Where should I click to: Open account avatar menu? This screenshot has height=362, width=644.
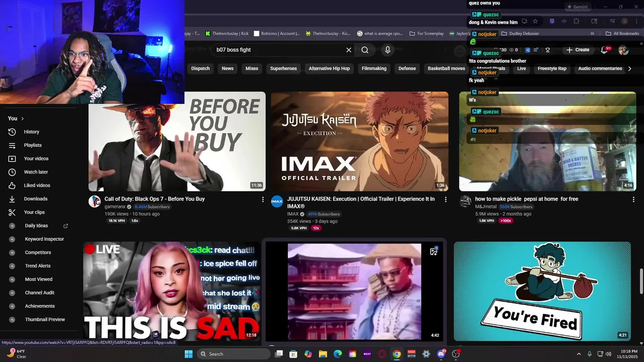pos(623,50)
